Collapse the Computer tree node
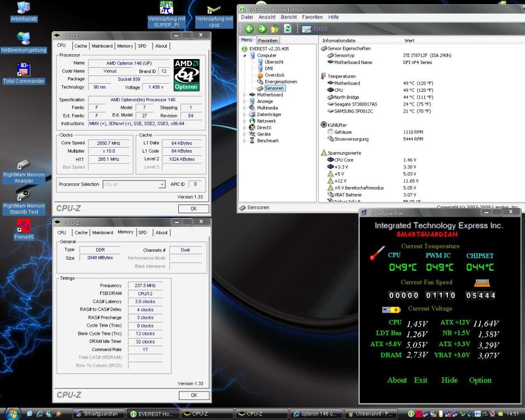Screen dimensions: 525x420 coord(244,56)
